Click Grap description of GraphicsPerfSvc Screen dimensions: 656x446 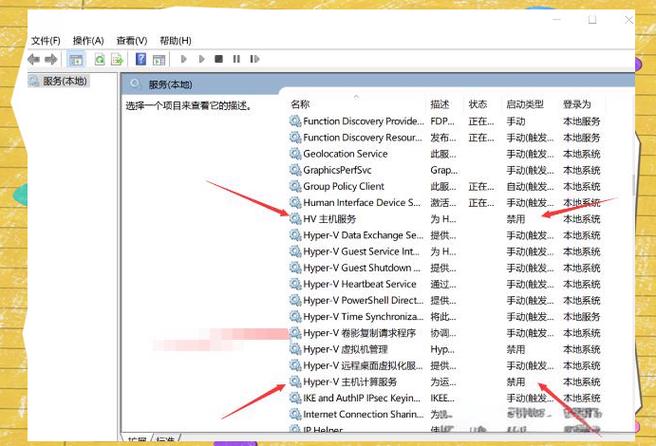tap(444, 170)
